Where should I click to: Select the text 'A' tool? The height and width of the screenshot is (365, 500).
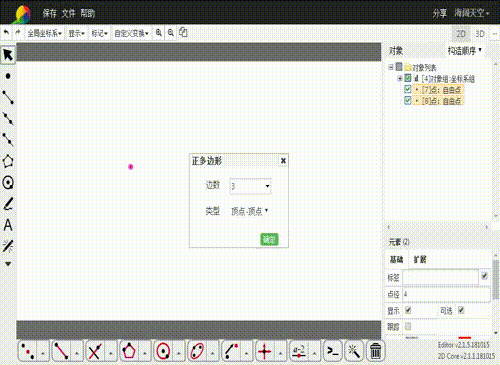pyautogui.click(x=8, y=225)
